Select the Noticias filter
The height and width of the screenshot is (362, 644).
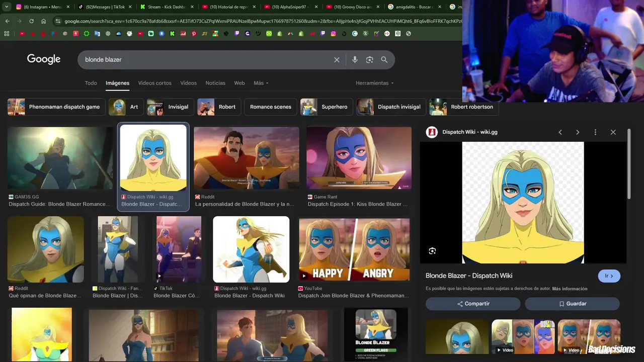[215, 83]
